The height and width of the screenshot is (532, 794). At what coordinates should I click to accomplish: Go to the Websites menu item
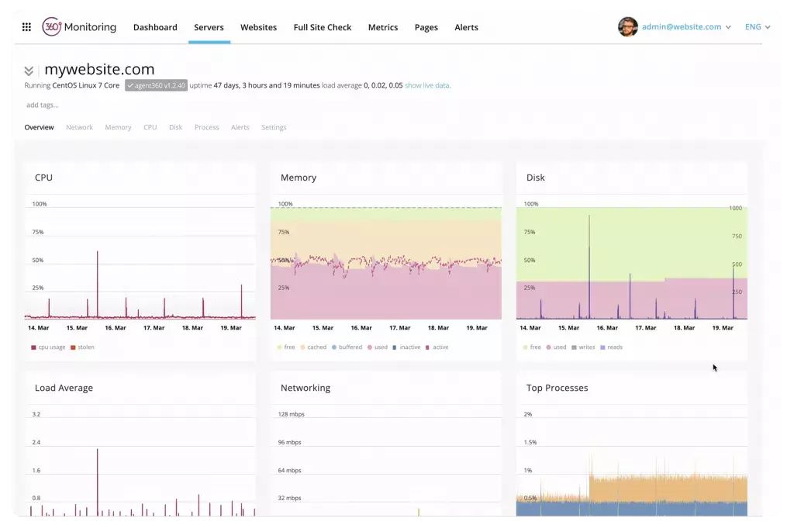[x=258, y=27]
